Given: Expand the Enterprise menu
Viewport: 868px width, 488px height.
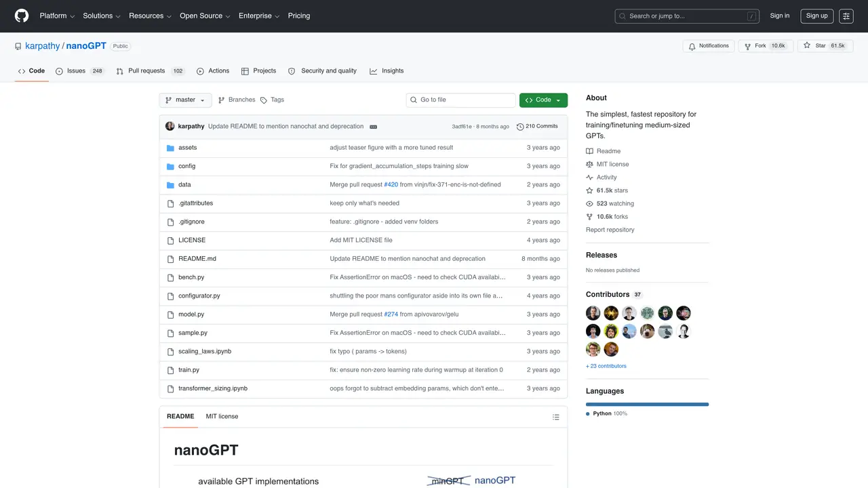Looking at the screenshot, I should coord(259,16).
